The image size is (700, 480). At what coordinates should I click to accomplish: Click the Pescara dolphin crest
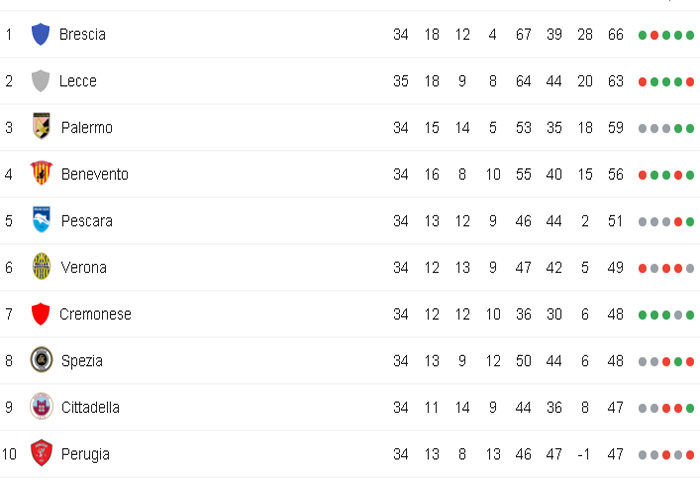[42, 219]
